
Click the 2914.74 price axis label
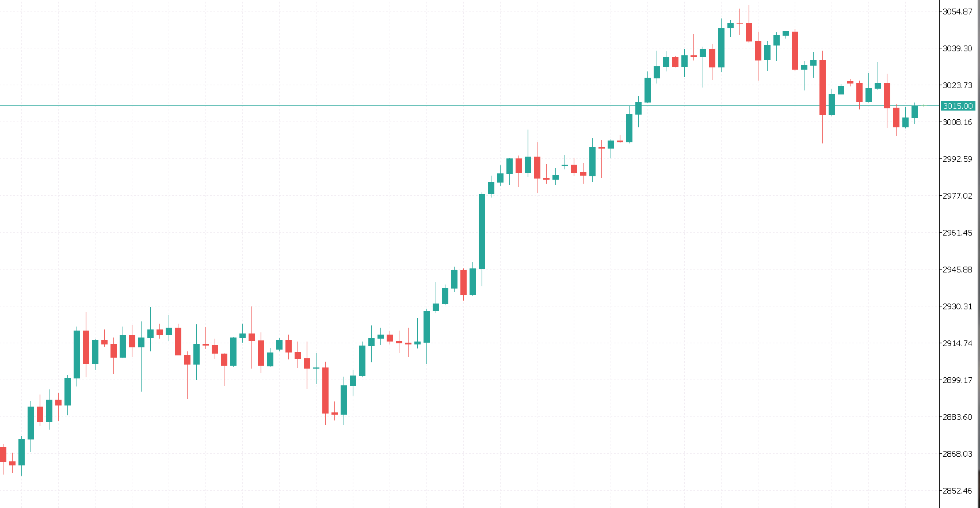pos(958,343)
